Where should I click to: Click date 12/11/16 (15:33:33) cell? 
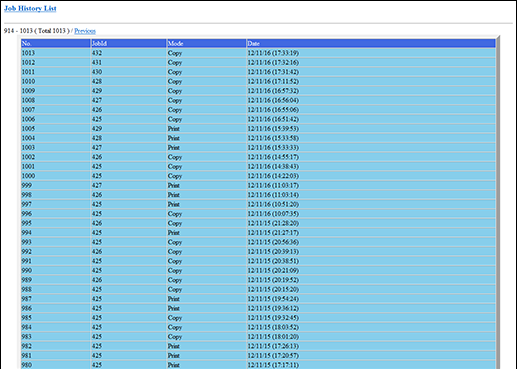pyautogui.click(x=371, y=147)
